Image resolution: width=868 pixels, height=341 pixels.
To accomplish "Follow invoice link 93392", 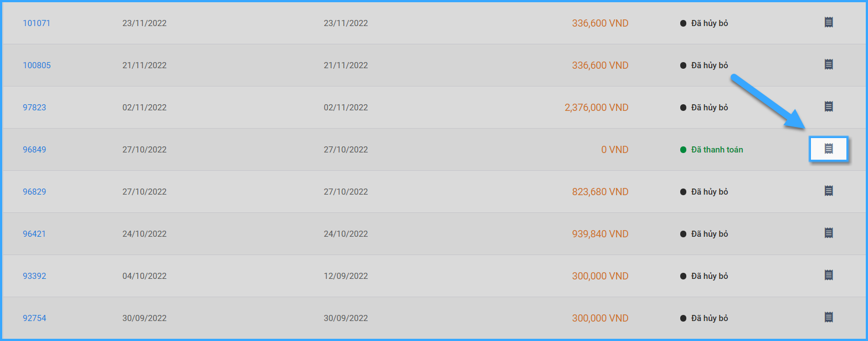I will 34,276.
